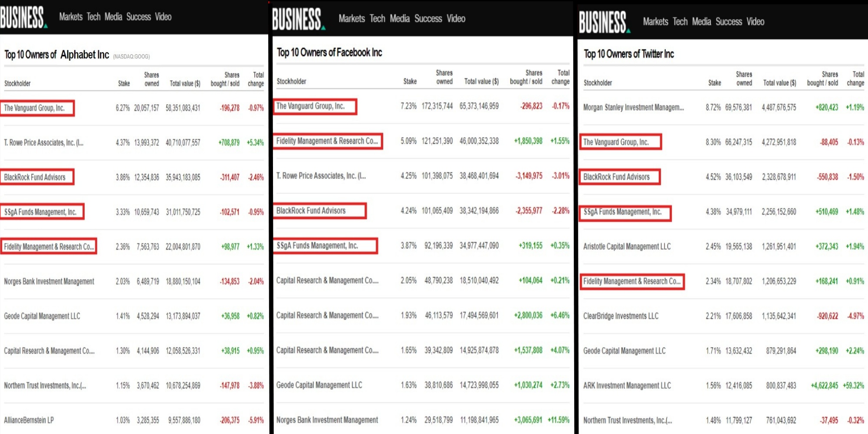
Task: Click Geode Capital Management LLC in Alphabet owners
Action: (42, 316)
